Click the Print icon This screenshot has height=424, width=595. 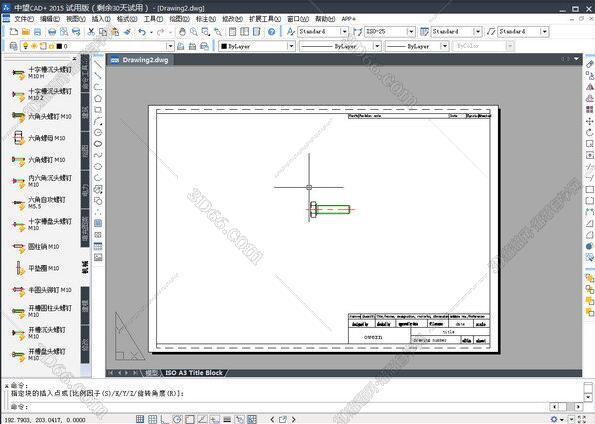pyautogui.click(x=52, y=32)
